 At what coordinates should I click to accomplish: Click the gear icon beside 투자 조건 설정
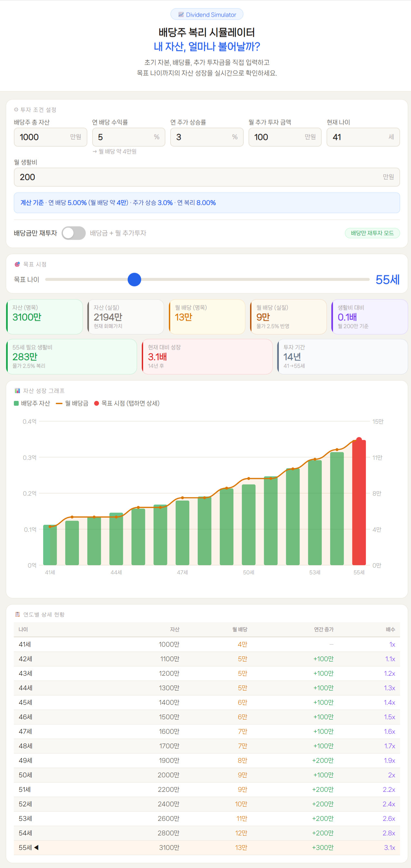(x=16, y=110)
